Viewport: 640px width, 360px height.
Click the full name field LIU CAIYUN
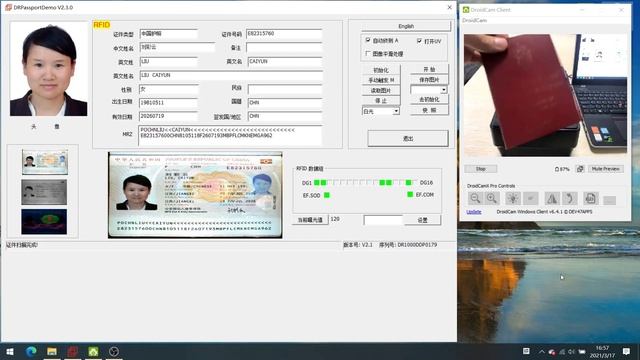(231, 76)
